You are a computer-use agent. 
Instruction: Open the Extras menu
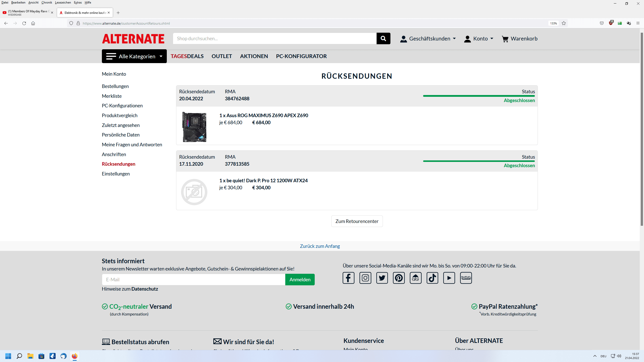point(78,3)
